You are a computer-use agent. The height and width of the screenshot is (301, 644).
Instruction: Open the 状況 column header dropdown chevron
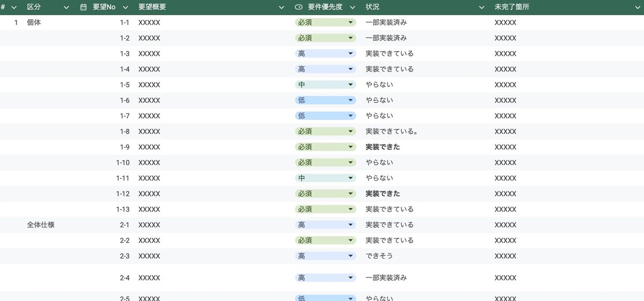pos(482,8)
